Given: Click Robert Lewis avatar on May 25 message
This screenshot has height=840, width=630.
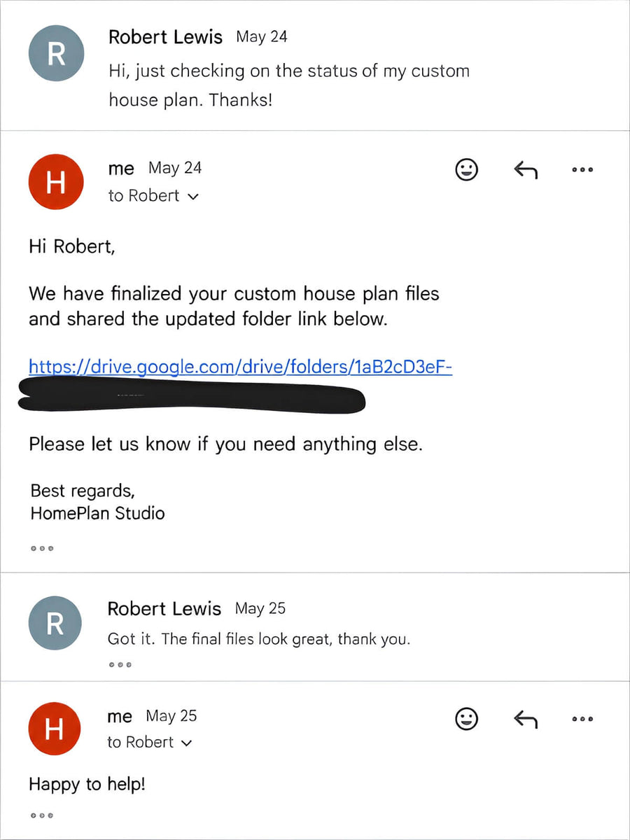Looking at the screenshot, I should 55,623.
